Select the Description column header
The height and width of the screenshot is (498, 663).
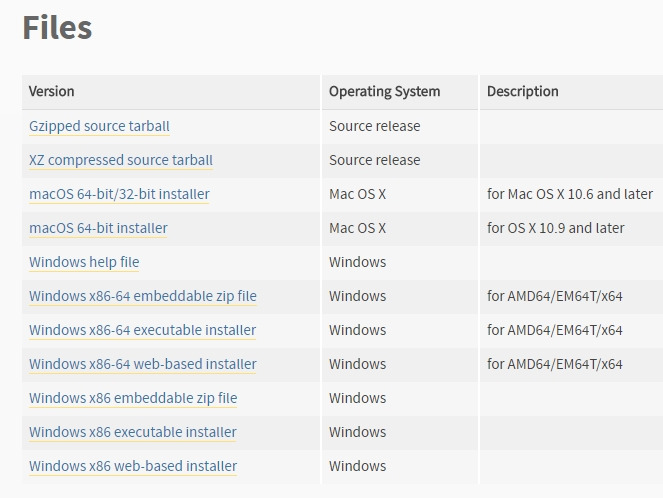pyautogui.click(x=522, y=91)
